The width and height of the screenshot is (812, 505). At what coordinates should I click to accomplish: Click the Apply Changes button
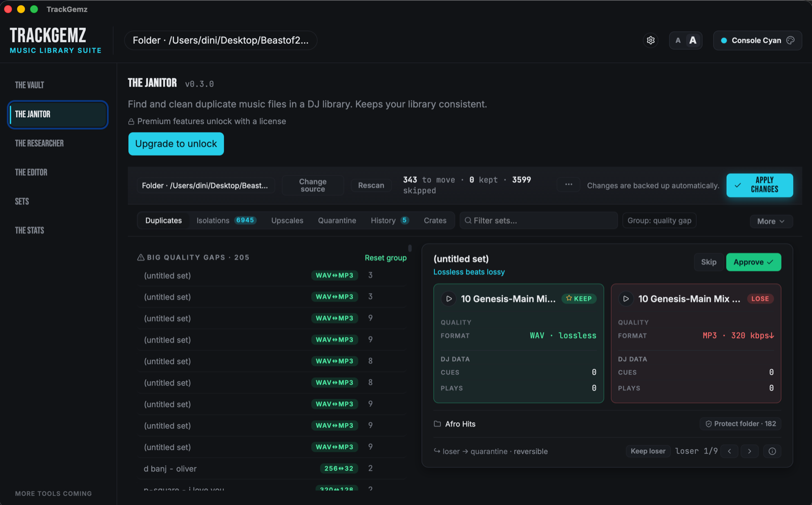coord(759,185)
